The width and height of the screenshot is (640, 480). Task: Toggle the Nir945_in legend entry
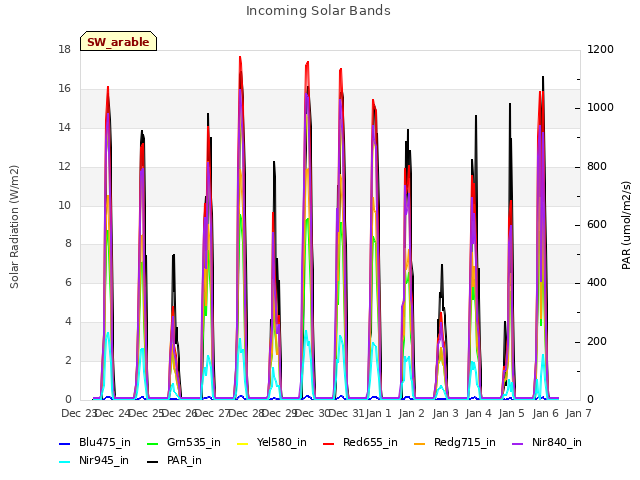(94, 460)
